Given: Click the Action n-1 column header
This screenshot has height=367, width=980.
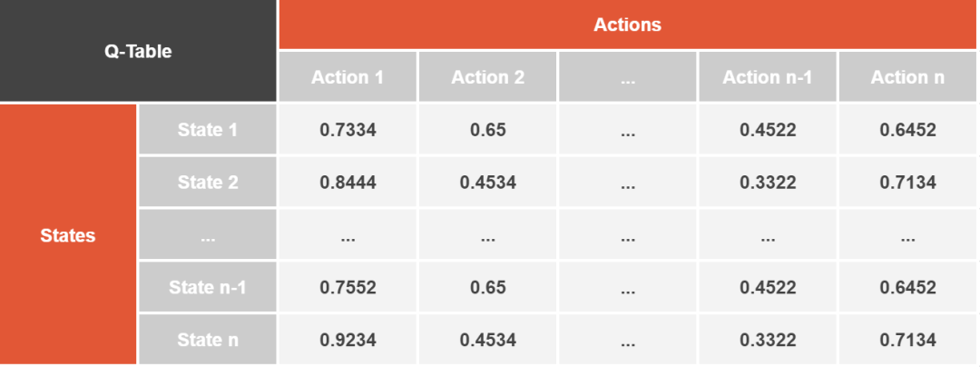Looking at the screenshot, I should 768,77.
